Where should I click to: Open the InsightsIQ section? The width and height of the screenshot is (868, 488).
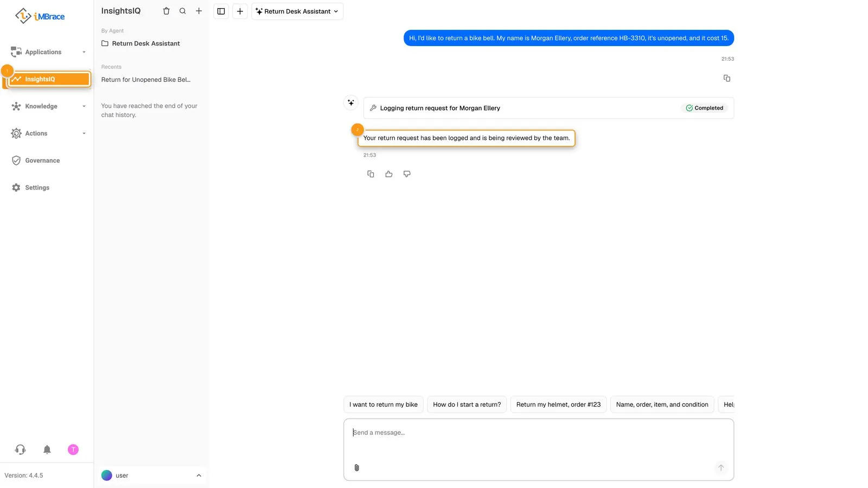(x=49, y=79)
